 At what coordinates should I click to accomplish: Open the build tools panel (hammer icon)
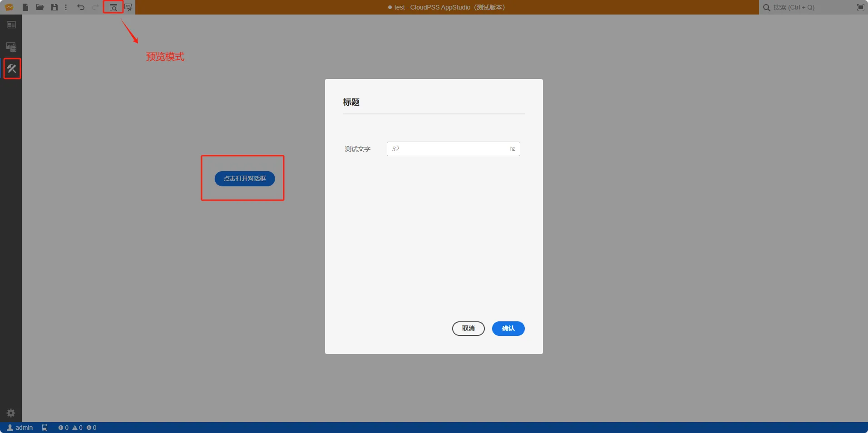tap(11, 69)
